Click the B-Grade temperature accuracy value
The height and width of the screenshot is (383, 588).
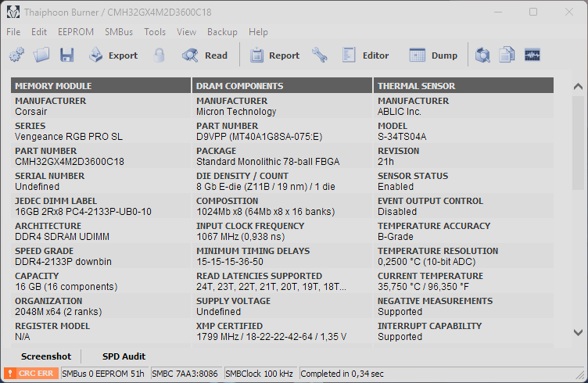[396, 237]
